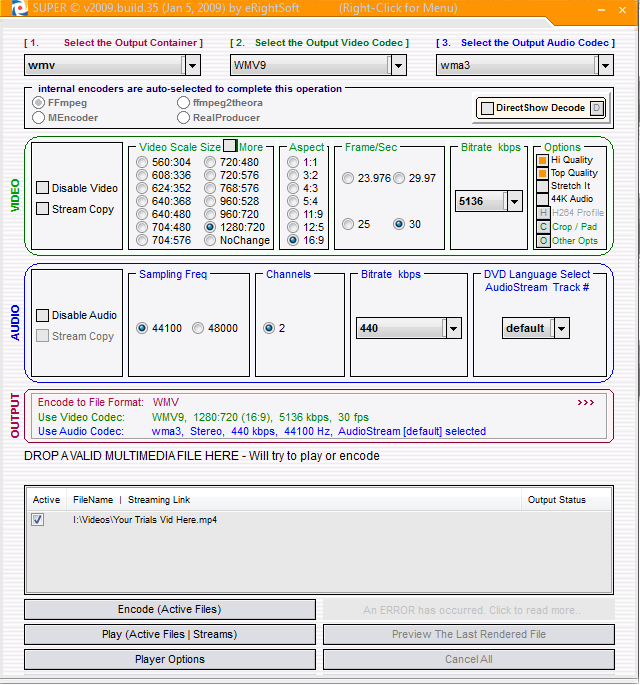The height and width of the screenshot is (685, 640).
Task: Click the >>> arrows in the Output panel
Action: pos(586,402)
